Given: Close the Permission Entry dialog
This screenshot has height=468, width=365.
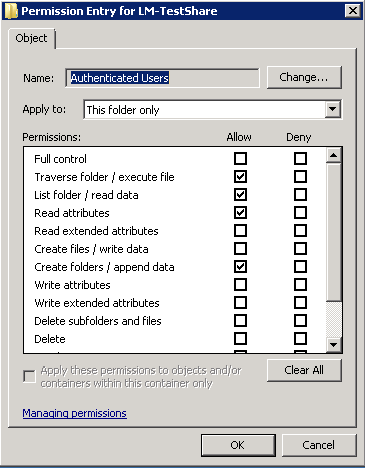Looking at the screenshot, I should pos(352,11).
